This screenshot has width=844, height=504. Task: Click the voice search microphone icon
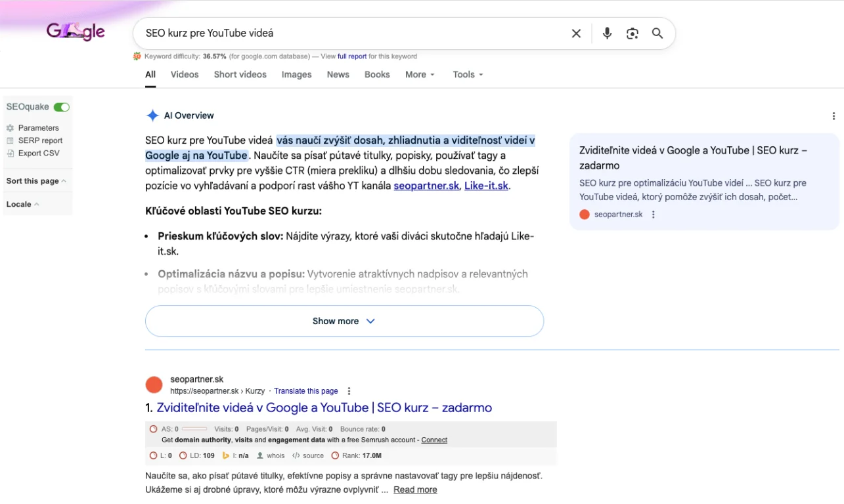[607, 33]
